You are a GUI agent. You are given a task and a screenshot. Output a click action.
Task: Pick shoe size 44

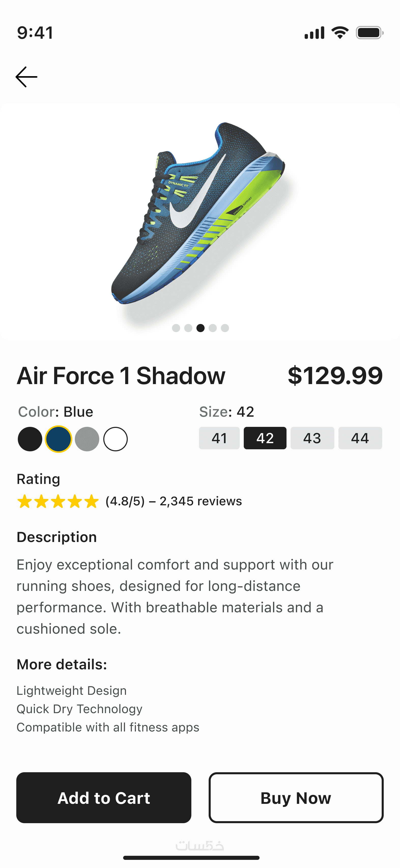pyautogui.click(x=360, y=438)
